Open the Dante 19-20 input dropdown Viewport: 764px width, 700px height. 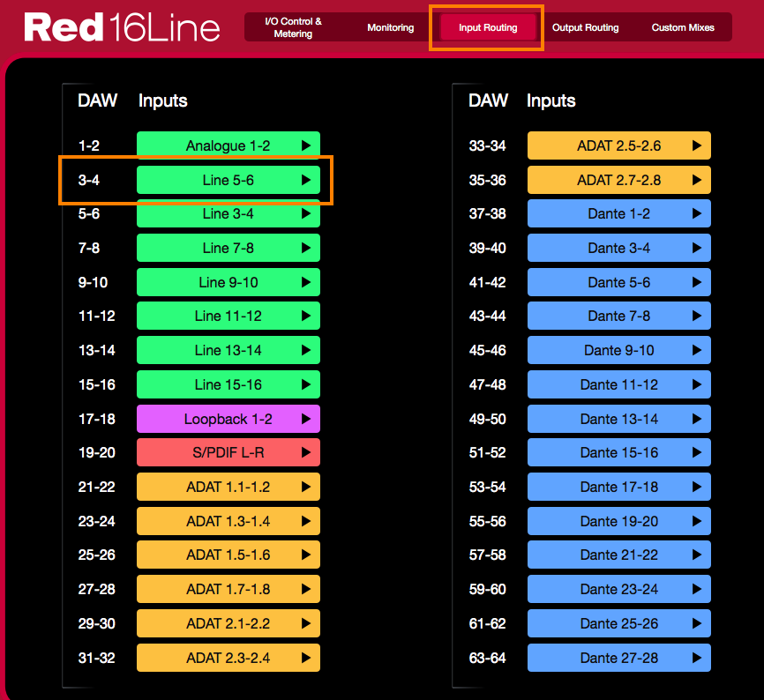click(618, 521)
